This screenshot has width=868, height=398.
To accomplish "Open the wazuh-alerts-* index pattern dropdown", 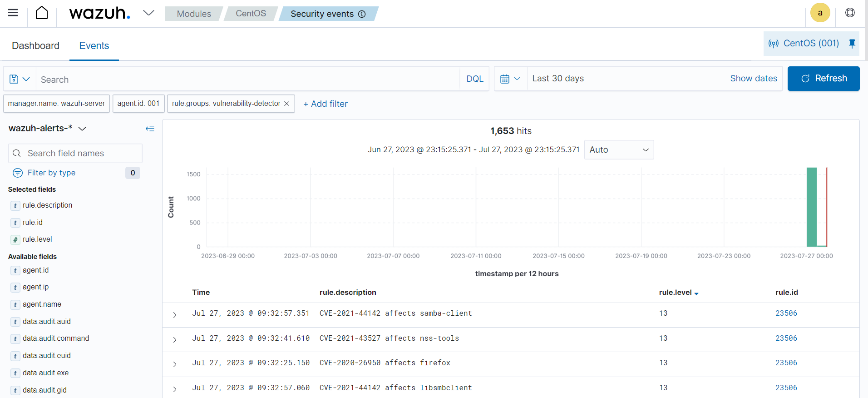I will (x=47, y=129).
